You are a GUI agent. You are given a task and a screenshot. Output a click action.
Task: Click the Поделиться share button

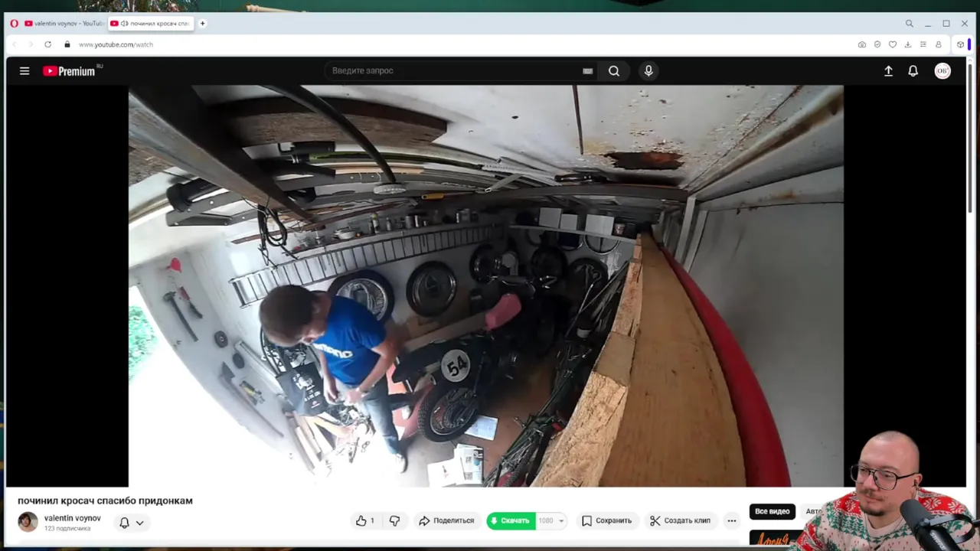[x=446, y=520]
